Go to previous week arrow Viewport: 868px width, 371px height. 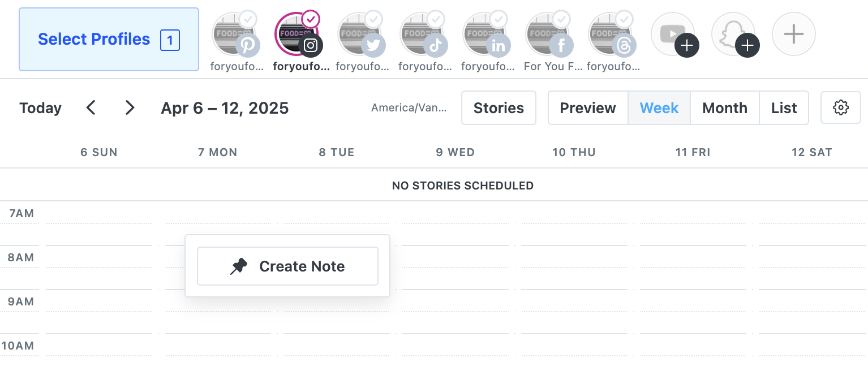coord(91,107)
